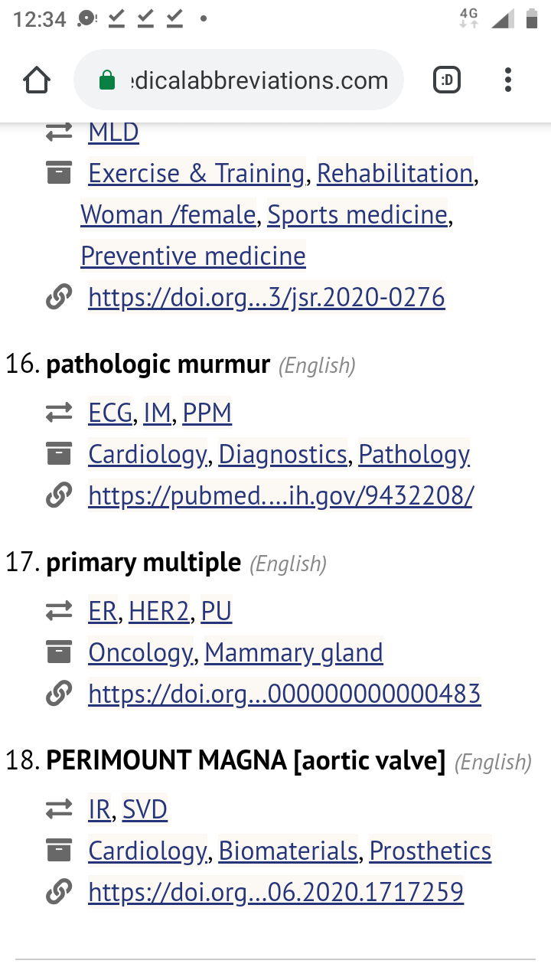Image resolution: width=551 pixels, height=980 pixels.
Task: Tap the related arrows icon under PERIMOUNT MAGNA
Action: (59, 809)
